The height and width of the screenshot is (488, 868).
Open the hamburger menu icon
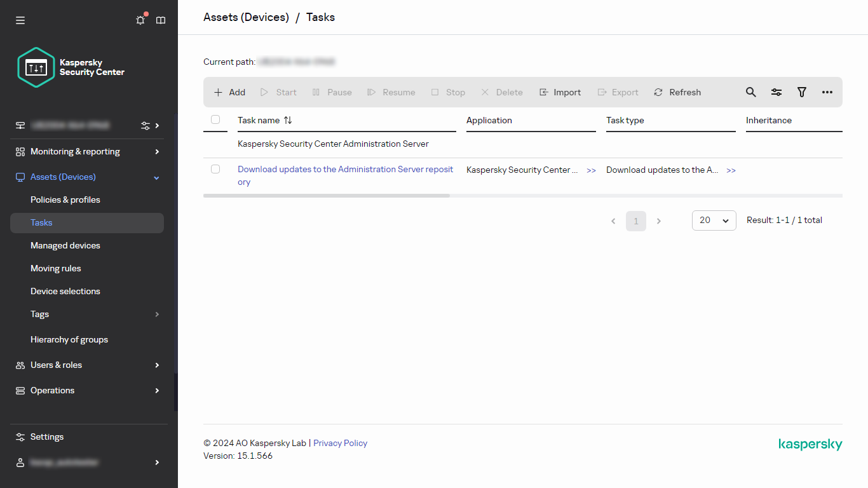20,20
